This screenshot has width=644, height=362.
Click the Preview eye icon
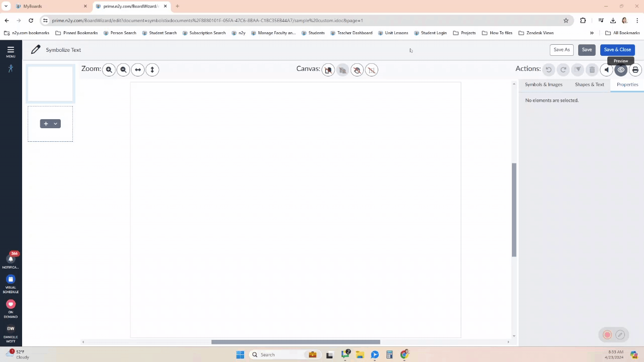pyautogui.click(x=621, y=70)
